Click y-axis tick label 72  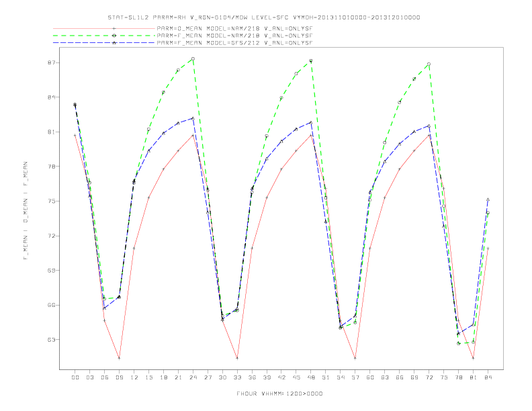tap(52, 236)
